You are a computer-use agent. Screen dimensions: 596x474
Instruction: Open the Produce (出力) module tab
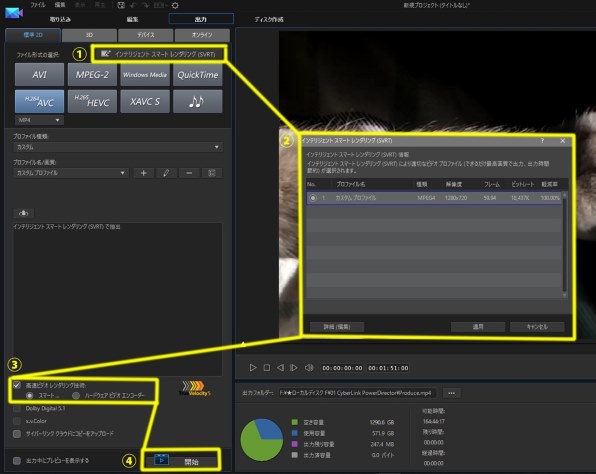(201, 19)
